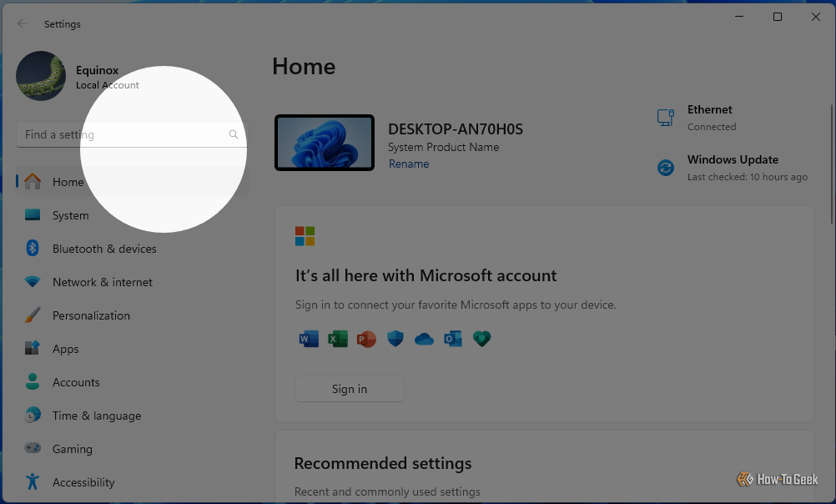Screen dimensions: 836x504
Task: Open System settings from the sidebar
Action: click(x=71, y=215)
